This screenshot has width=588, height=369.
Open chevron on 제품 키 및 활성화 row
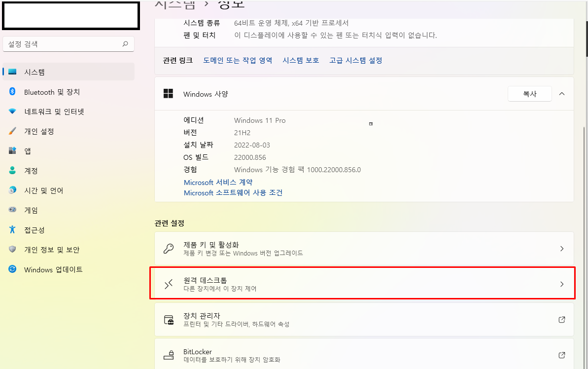(x=562, y=249)
